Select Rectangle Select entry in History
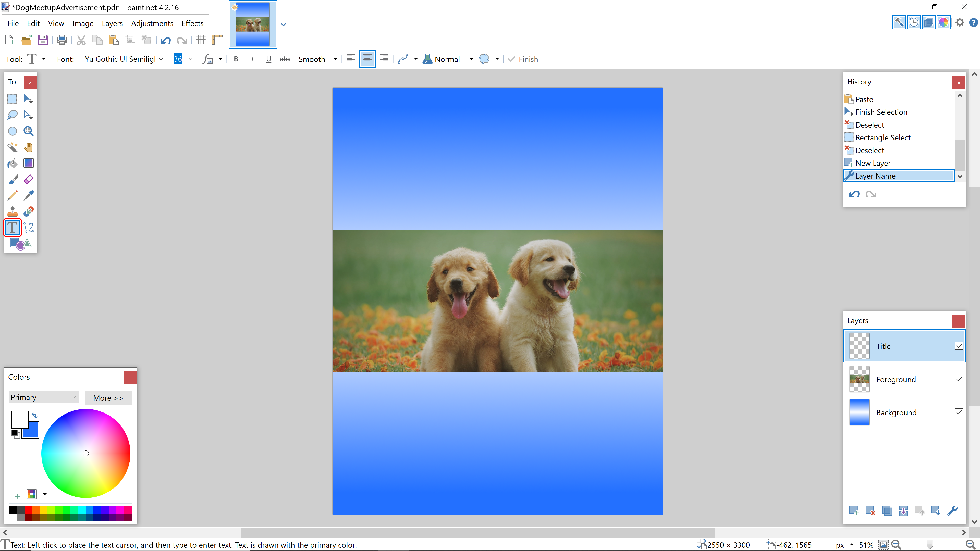 899,138
